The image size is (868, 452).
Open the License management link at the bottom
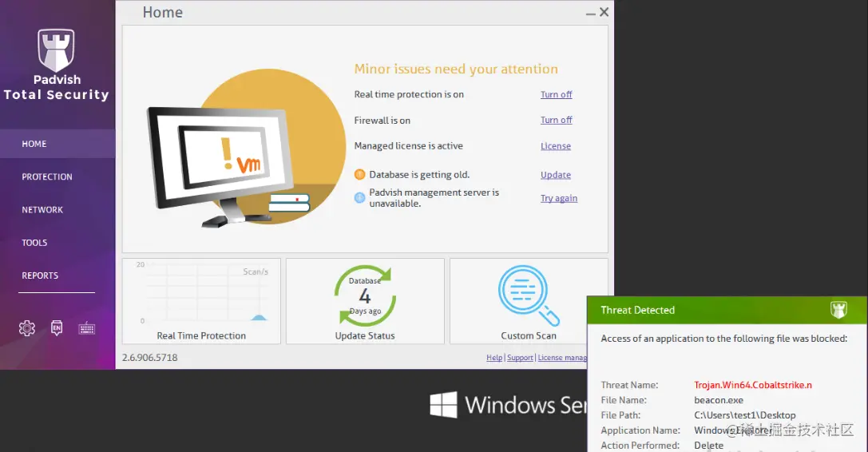[x=562, y=358]
